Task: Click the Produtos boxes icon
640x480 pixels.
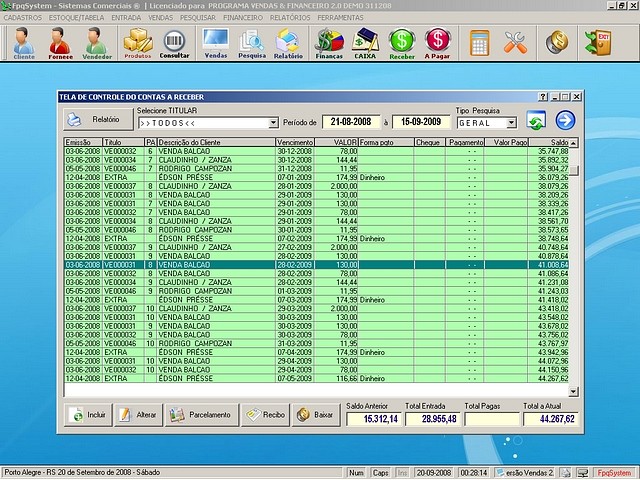Action: (138, 44)
